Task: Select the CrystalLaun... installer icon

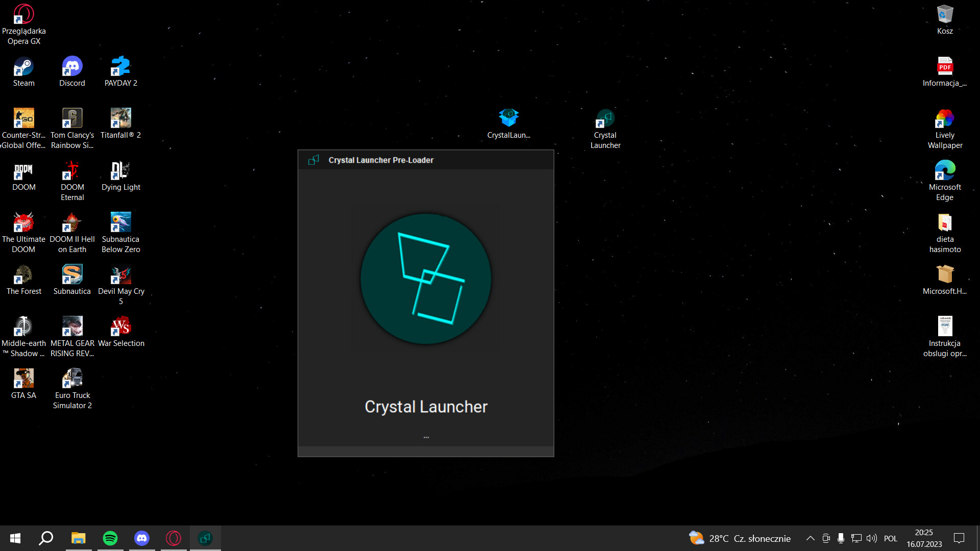Action: [x=509, y=119]
